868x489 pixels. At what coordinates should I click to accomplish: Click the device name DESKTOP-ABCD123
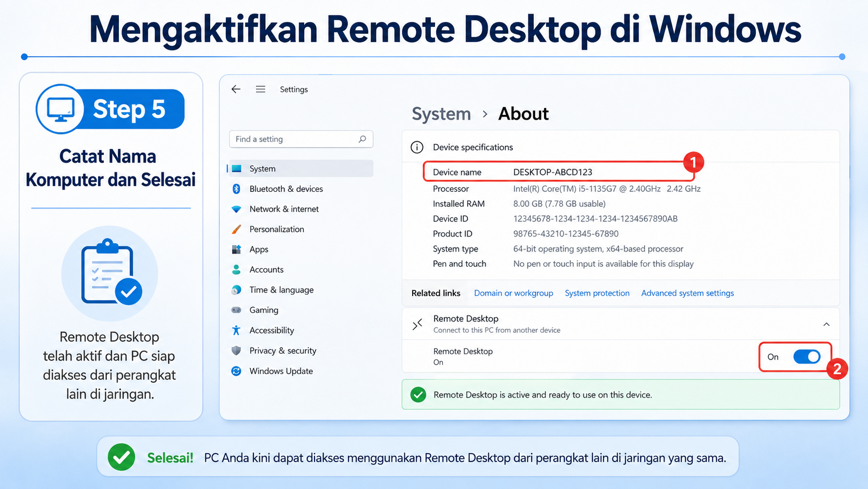coord(553,172)
